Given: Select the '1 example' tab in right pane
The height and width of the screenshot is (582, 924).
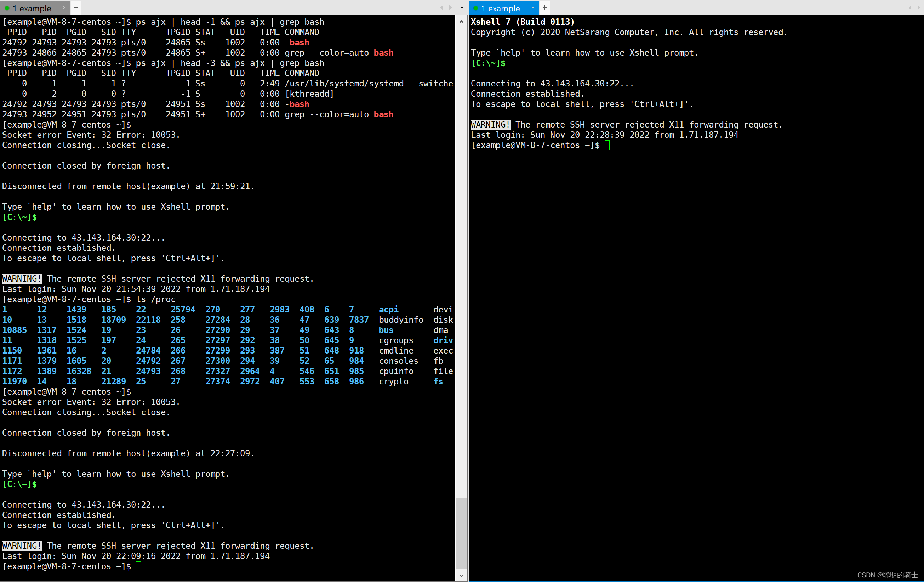Looking at the screenshot, I should (501, 8).
